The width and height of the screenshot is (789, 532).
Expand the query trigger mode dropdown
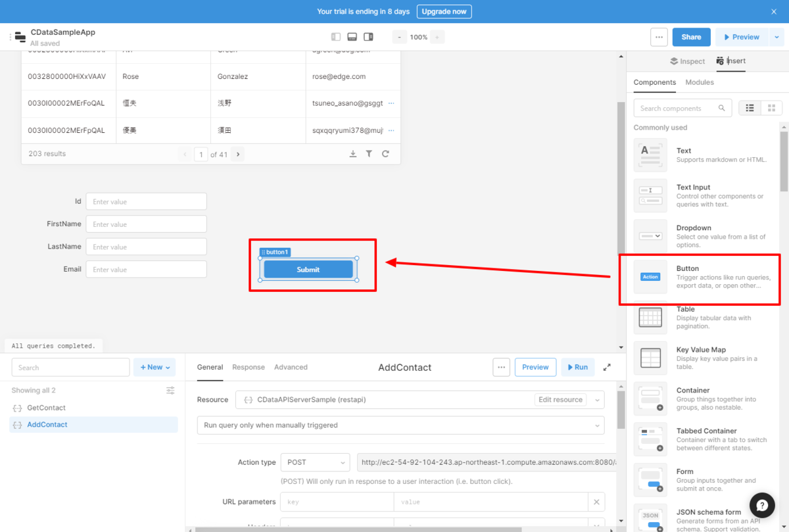point(400,425)
